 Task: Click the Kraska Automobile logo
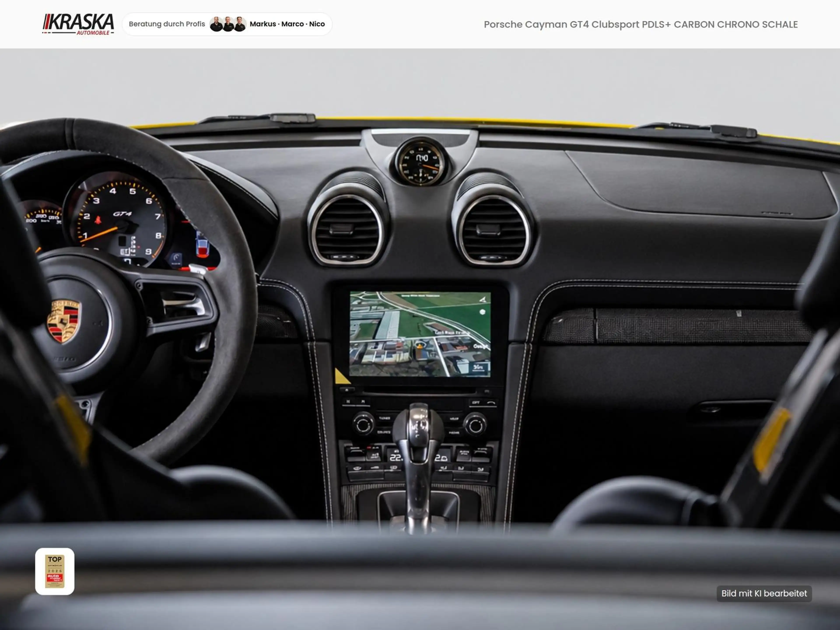[78, 24]
